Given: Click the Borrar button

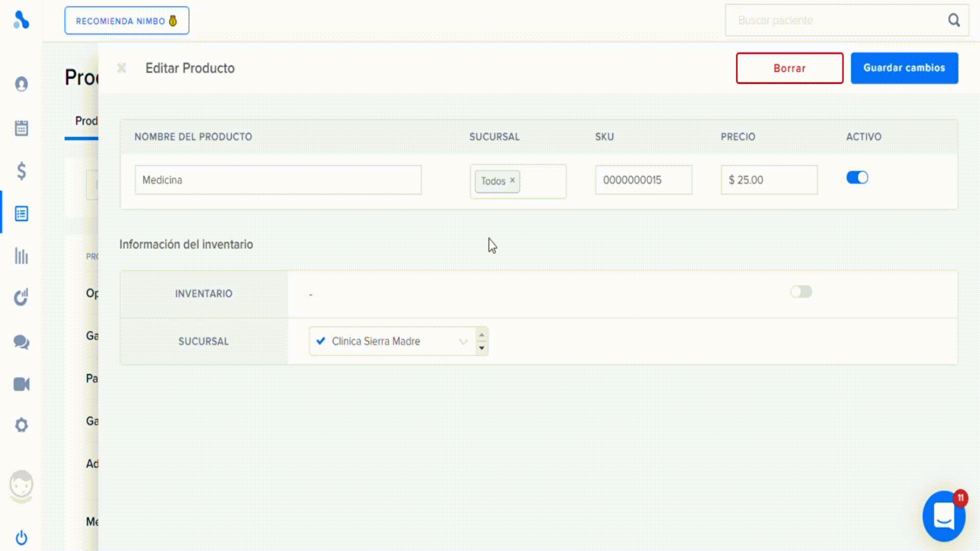Looking at the screenshot, I should point(789,68).
